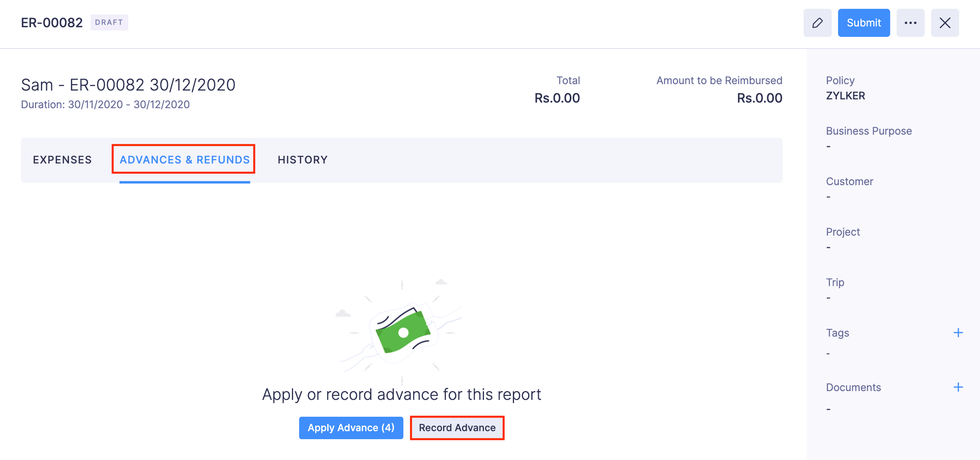Click the Business Purpose field label
The width and height of the screenshot is (980, 460).
pyautogui.click(x=869, y=131)
